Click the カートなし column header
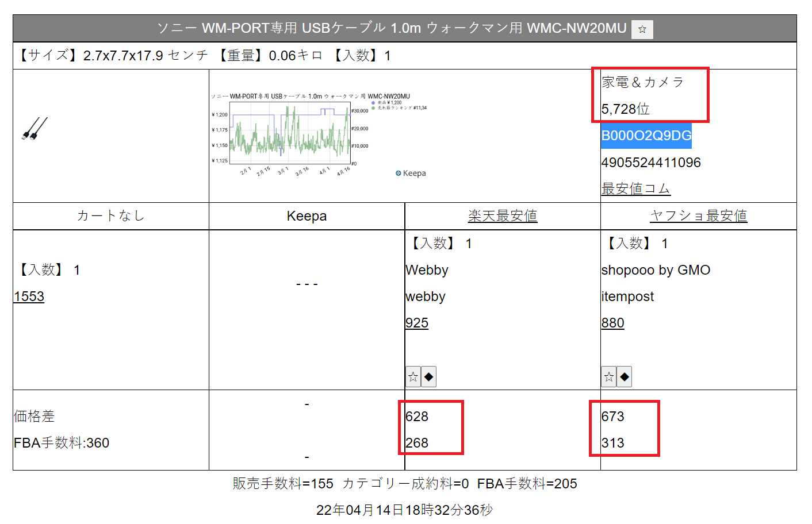This screenshot has width=812, height=524. 111,215
